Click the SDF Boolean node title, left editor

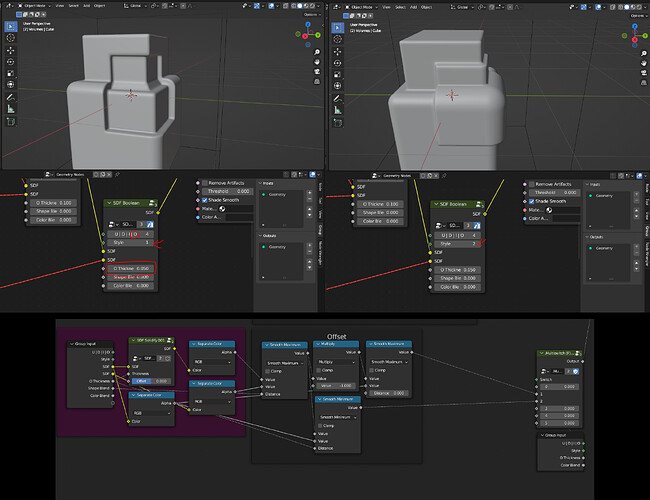click(126, 203)
